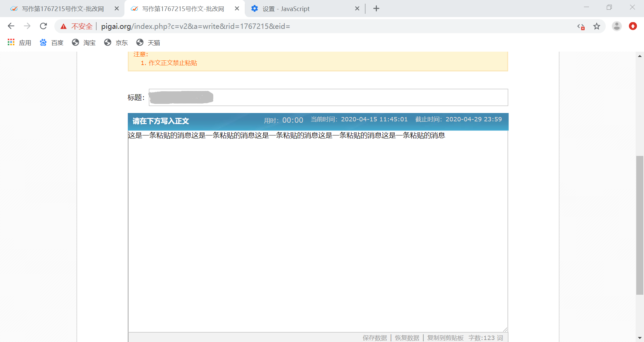Viewport: 644px width, 342px height.
Task: Click the blocked JavaScript icon in address bar
Action: [581, 26]
